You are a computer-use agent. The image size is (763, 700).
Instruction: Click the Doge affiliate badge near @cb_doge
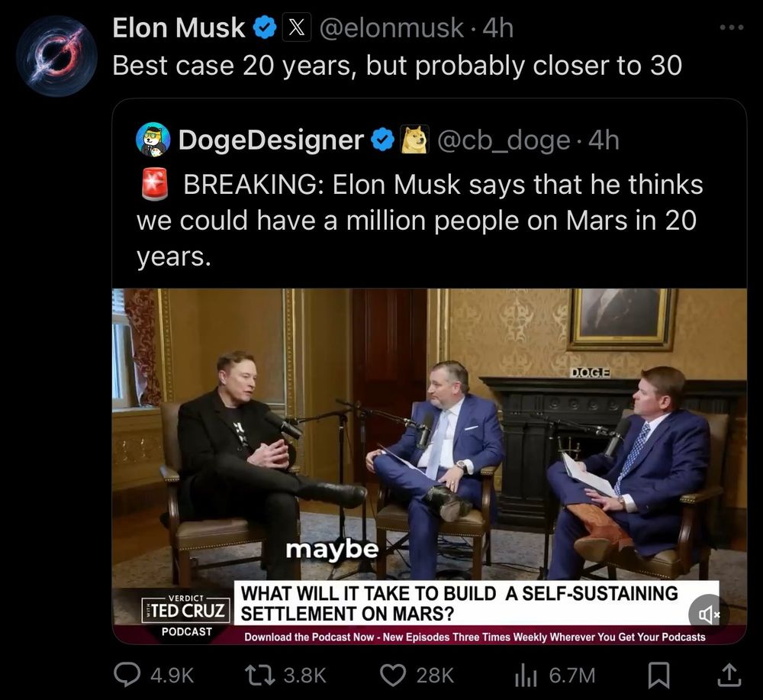414,140
